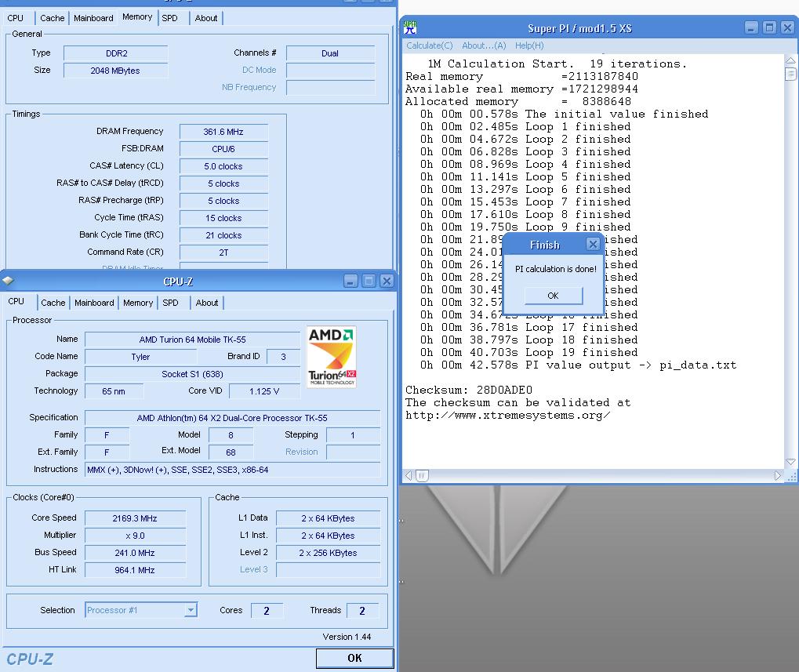The width and height of the screenshot is (799, 672).
Task: Click the Loop 19 finished line
Action: (x=529, y=353)
